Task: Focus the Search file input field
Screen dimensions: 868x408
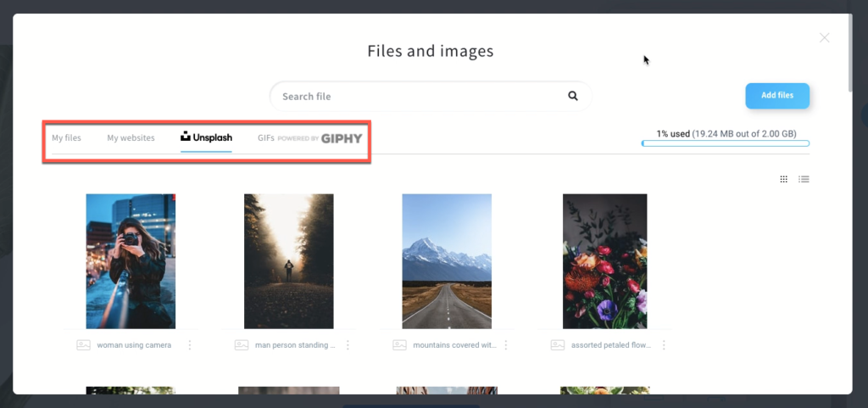Action: click(x=431, y=97)
